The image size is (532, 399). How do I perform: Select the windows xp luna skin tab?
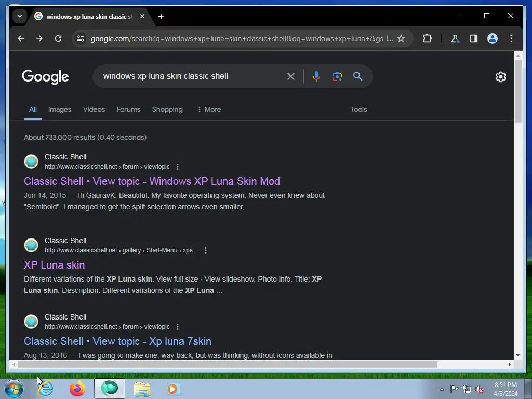[89, 16]
